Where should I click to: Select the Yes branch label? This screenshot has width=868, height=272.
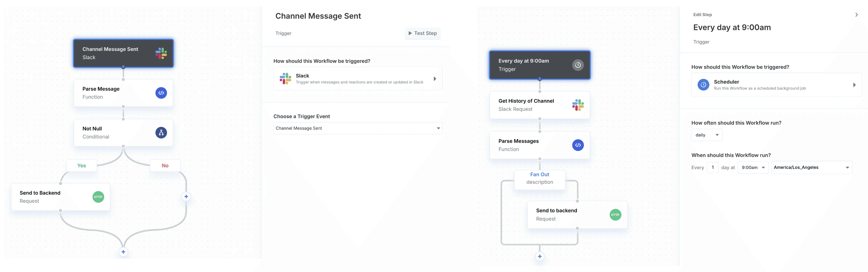tap(82, 166)
